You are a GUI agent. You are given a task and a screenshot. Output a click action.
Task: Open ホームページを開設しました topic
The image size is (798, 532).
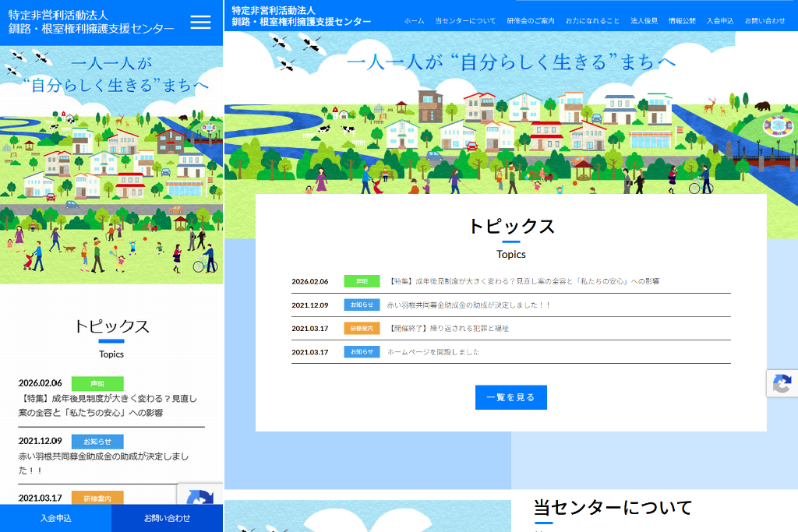pyautogui.click(x=433, y=352)
